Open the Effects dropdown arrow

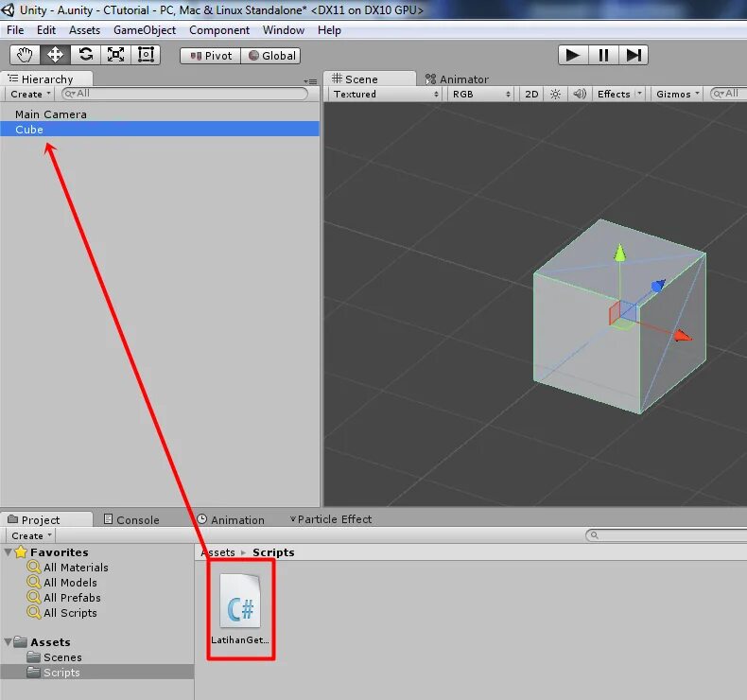pyautogui.click(x=639, y=94)
